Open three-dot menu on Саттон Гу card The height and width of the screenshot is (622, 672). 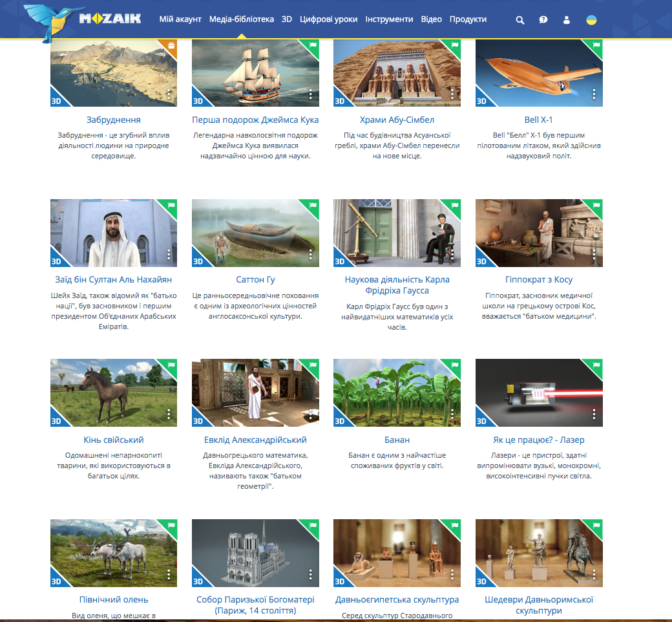point(311,254)
